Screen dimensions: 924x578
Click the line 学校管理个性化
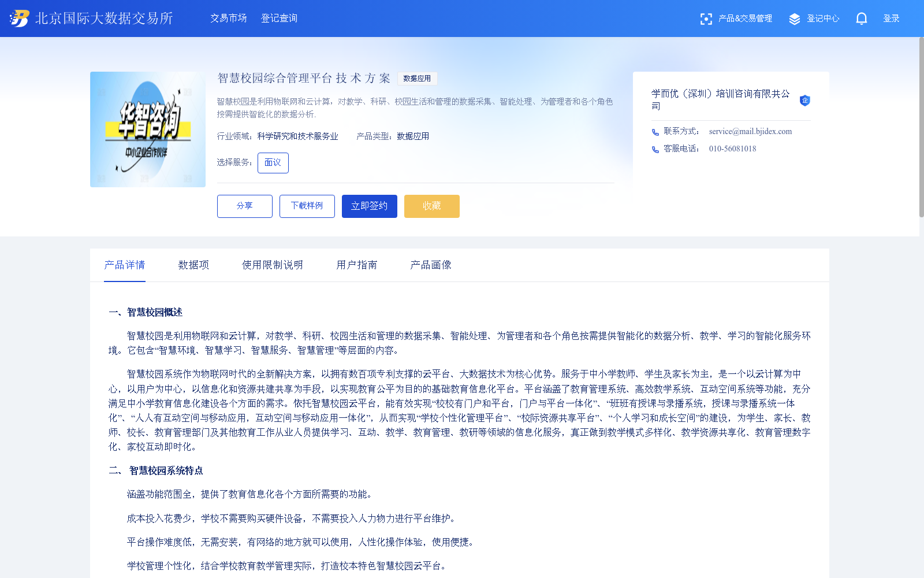[x=288, y=566]
